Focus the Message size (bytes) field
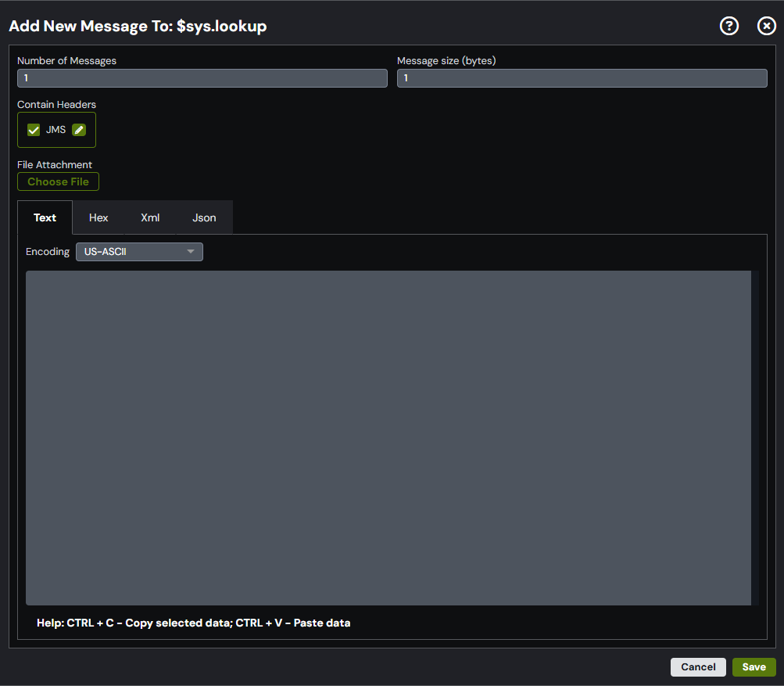Viewport: 784px width, 686px height. (x=582, y=78)
